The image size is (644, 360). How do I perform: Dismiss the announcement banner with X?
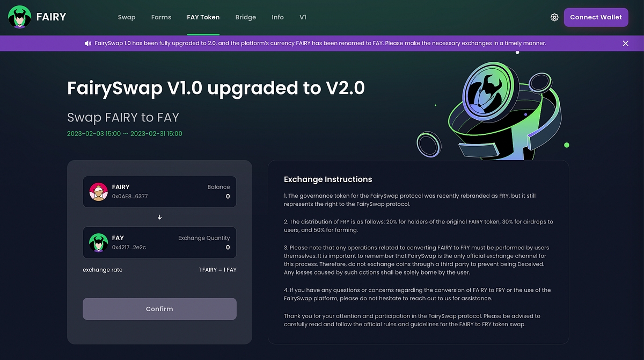click(625, 44)
